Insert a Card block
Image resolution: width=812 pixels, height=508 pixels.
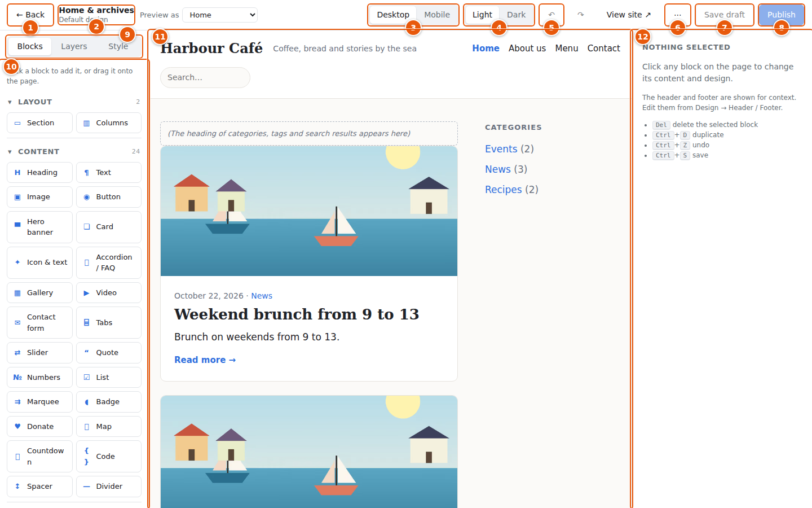point(109,227)
